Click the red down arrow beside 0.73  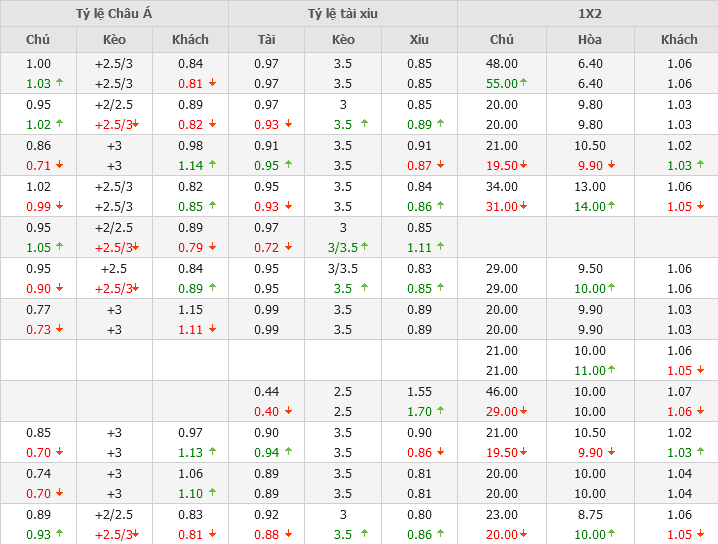tap(59, 330)
